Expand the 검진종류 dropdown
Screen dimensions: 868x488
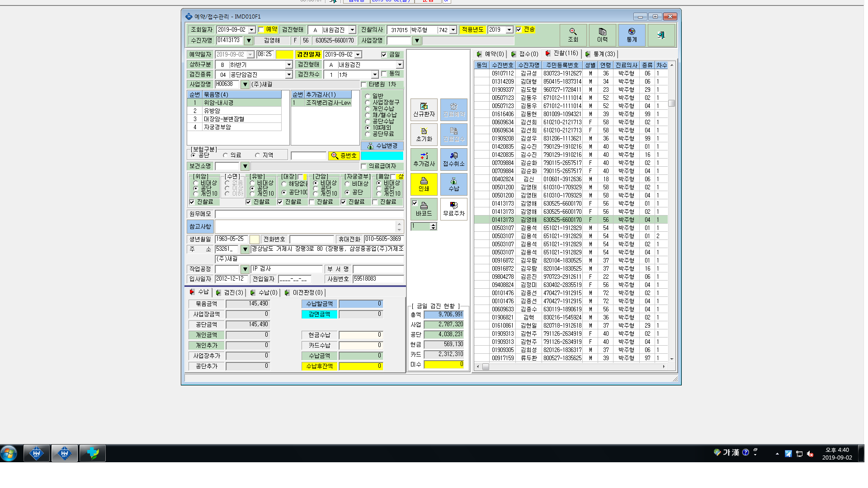coord(289,75)
